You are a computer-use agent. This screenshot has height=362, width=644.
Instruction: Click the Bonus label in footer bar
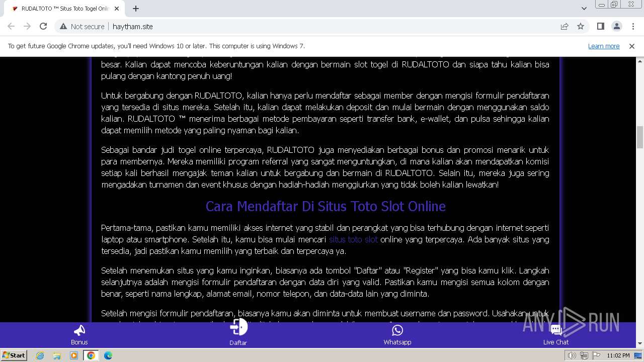pyautogui.click(x=79, y=342)
